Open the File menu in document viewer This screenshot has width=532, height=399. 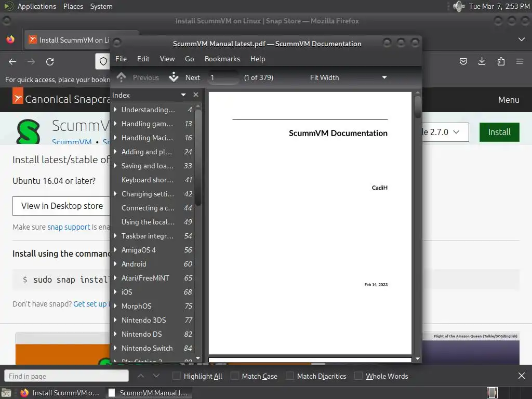click(x=121, y=59)
